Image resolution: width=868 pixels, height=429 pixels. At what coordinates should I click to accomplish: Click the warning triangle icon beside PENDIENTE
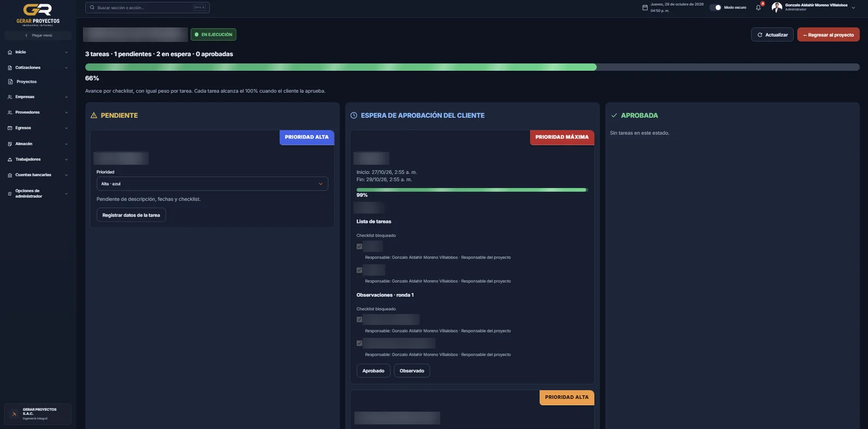(94, 116)
